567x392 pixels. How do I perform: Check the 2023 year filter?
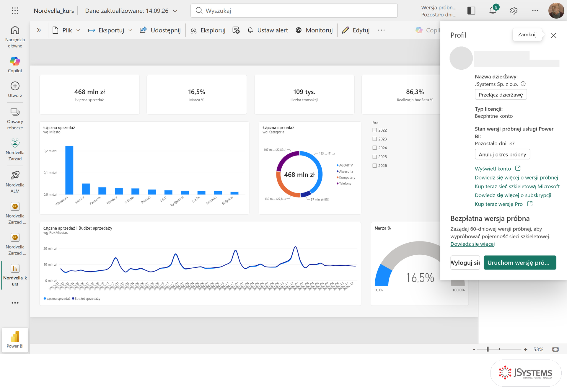coord(374,139)
